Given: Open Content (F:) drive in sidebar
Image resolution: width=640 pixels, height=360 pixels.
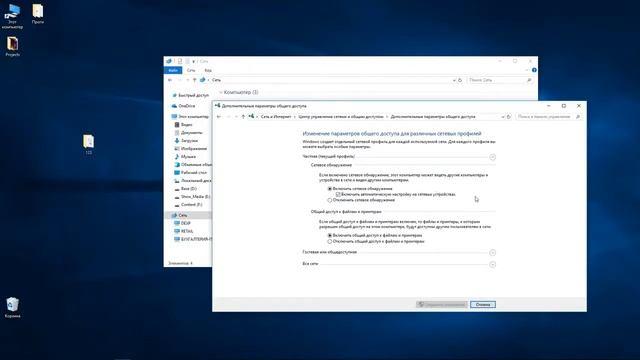Looking at the screenshot, I should 188,204.
